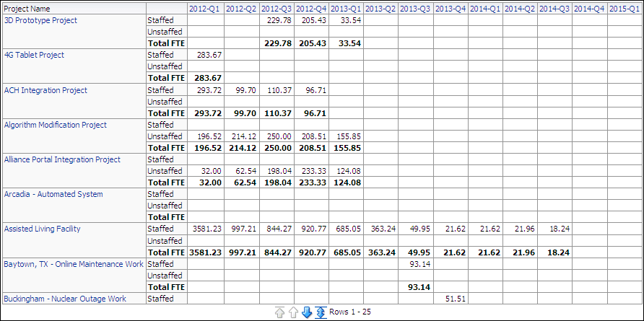Image resolution: width=644 pixels, height=321 pixels.
Task: Click the gray First Rows arrow icon
Action: 279,313
